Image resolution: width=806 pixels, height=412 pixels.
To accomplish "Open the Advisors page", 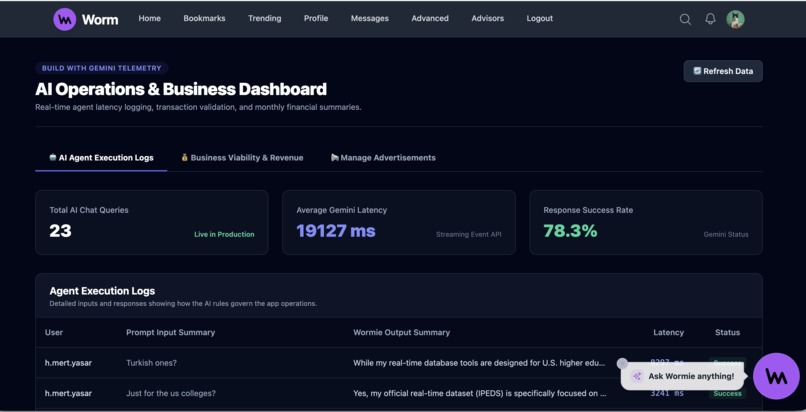I will (x=487, y=18).
